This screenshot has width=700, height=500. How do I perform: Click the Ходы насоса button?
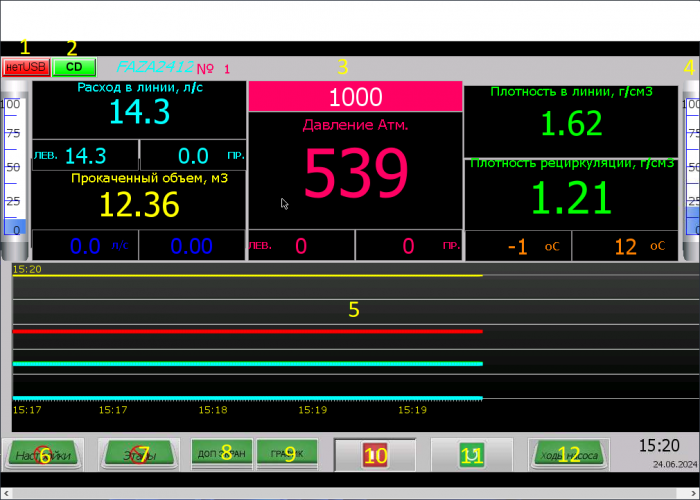(569, 455)
